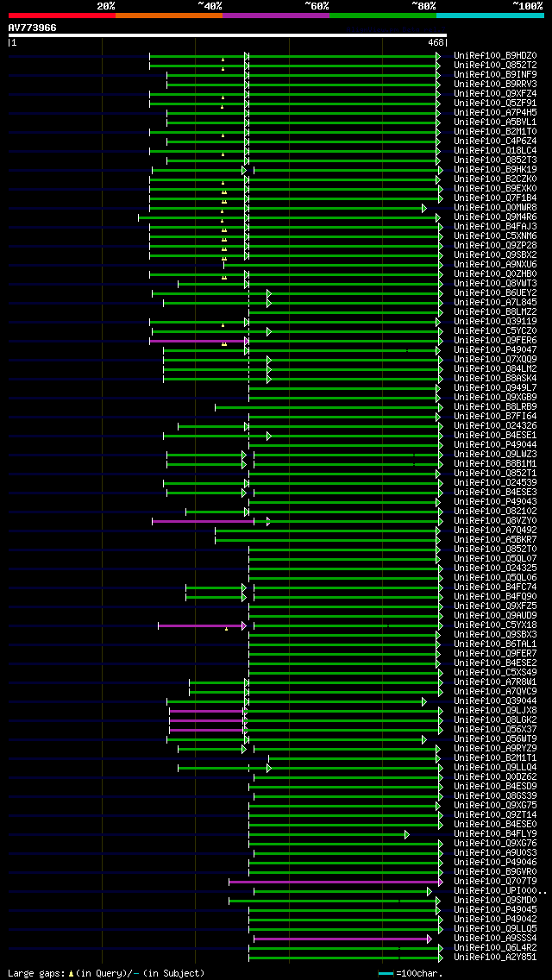Click label UniRef100_Q5QL07
The width and height of the screenshot is (552, 980).
coord(495,559)
